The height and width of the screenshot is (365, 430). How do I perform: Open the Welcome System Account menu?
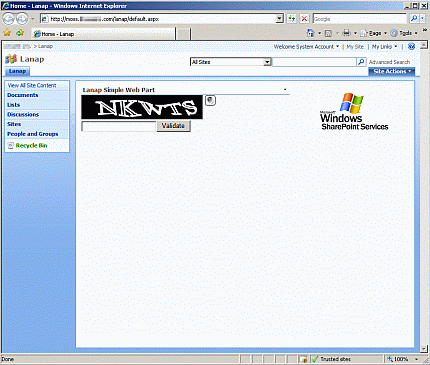coord(306,47)
